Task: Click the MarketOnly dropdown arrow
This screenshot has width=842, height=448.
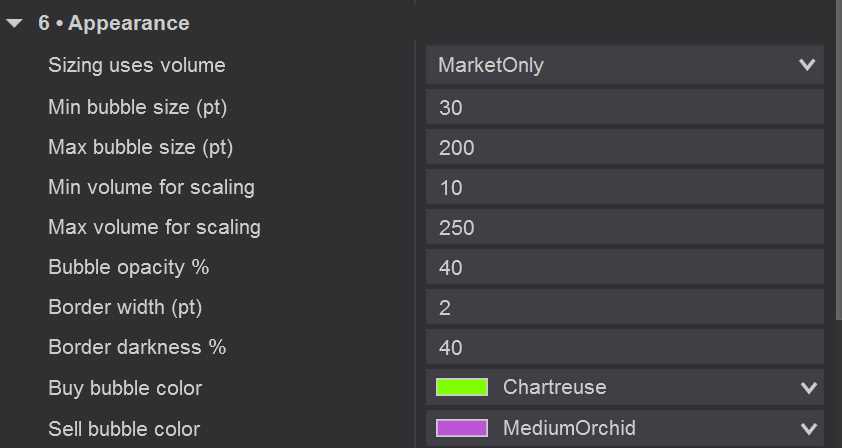Action: 807,66
